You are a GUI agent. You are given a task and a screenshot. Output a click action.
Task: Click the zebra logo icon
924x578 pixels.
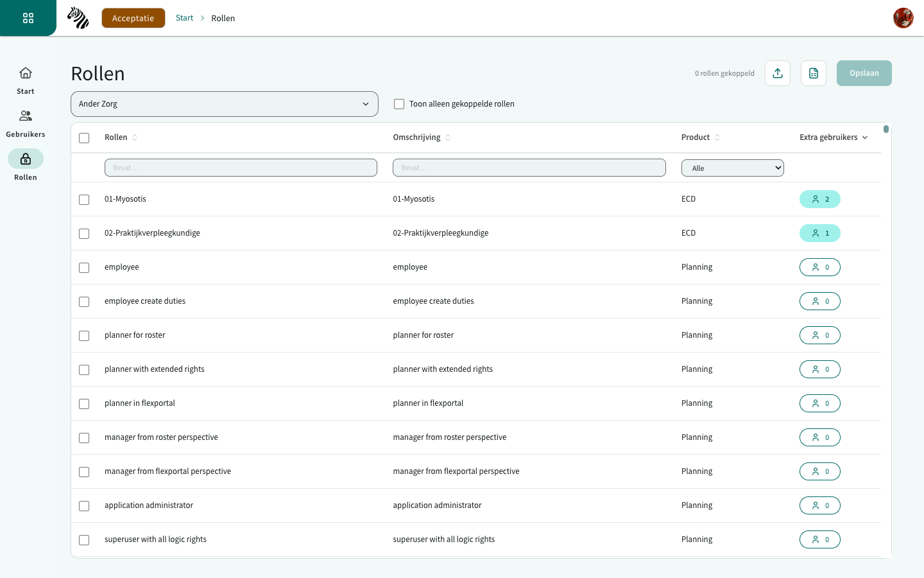78,18
